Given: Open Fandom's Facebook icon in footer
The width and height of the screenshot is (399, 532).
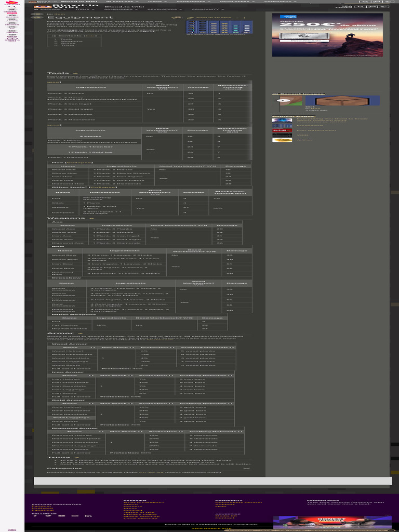Looking at the screenshot, I should pos(34,516).
